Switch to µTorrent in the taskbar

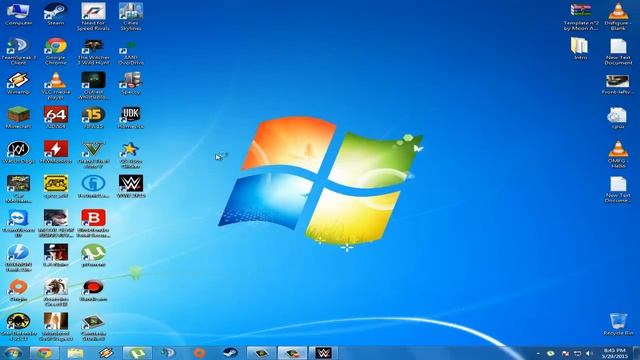point(137,353)
